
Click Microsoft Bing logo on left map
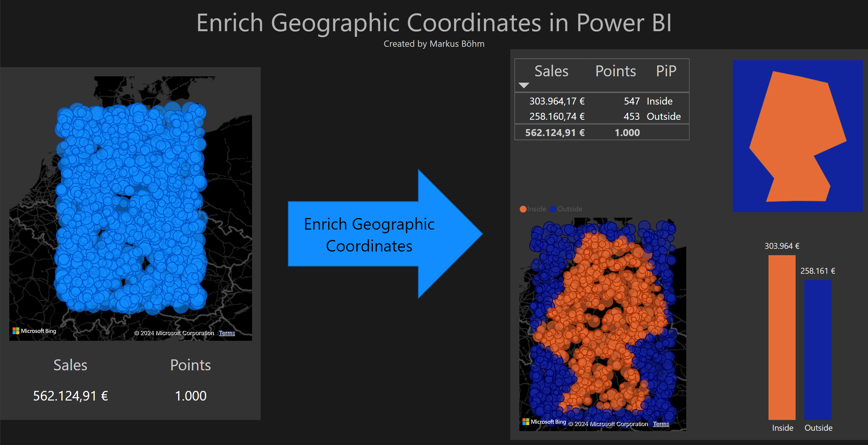[x=34, y=331]
